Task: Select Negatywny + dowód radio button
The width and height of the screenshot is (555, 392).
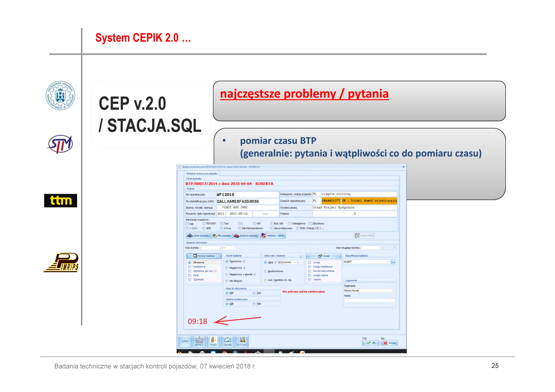Action: 227,274
